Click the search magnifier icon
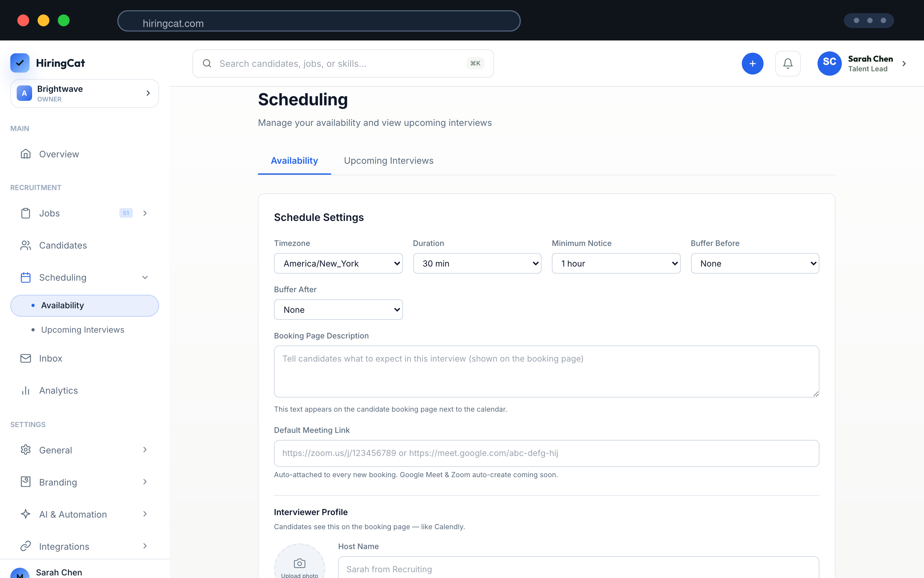Screen dimensions: 924x578 coord(207,64)
